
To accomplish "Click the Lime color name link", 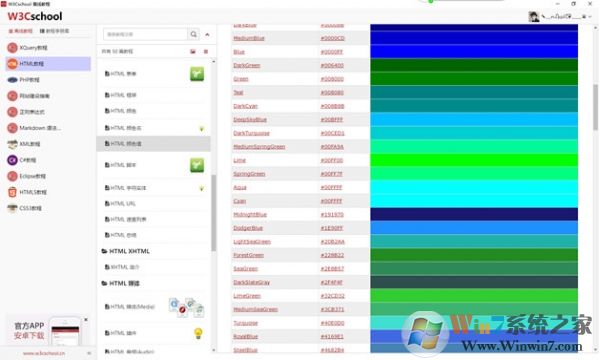I will (x=240, y=161).
